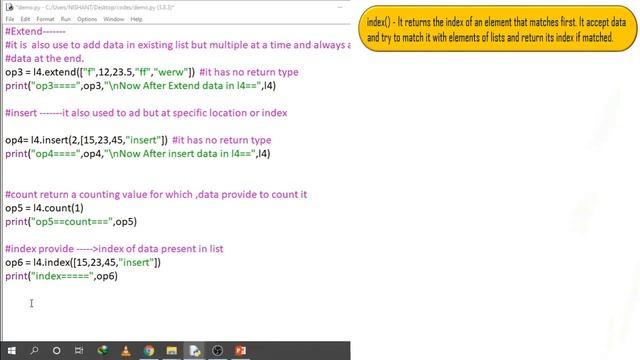The width and height of the screenshot is (640, 360).
Task: Click the 'op4= l4.insert' code line
Action: click(87, 140)
